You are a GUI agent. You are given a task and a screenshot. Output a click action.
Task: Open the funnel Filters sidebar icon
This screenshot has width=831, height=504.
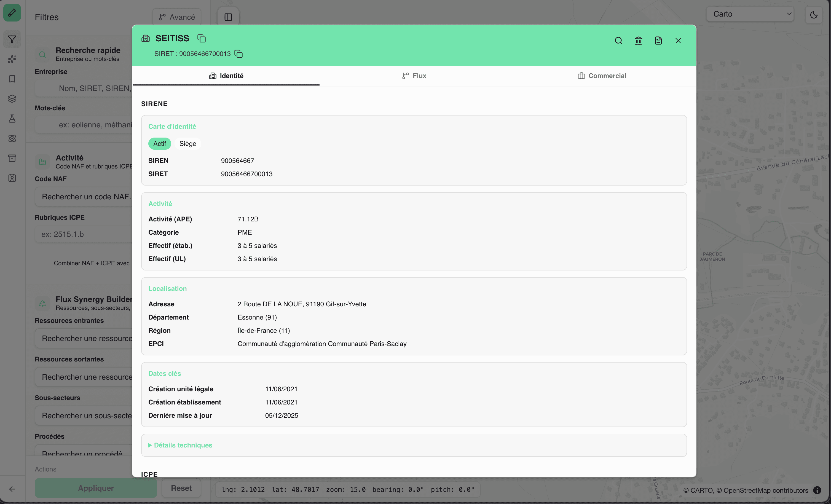point(12,39)
